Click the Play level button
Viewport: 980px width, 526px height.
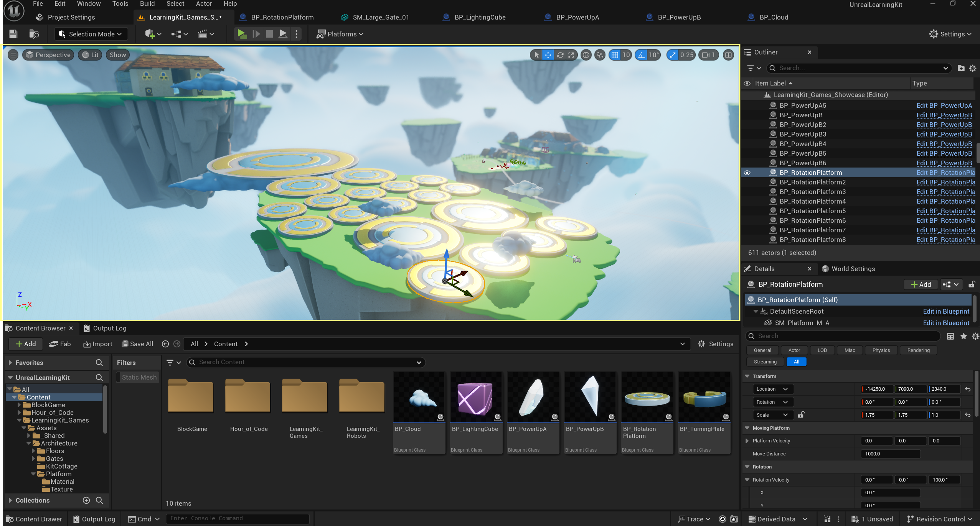point(242,34)
